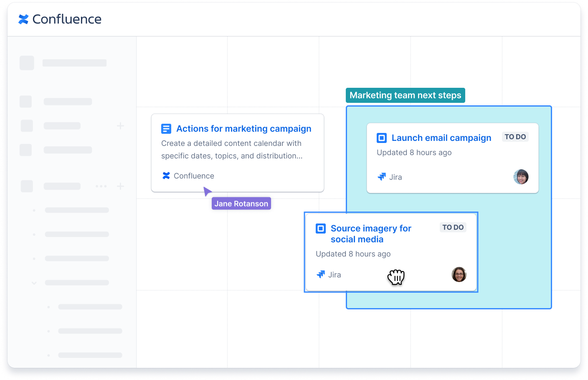This screenshot has width=588, height=380.
Task: Click the avatar on the Launch email campaign card
Action: [x=521, y=177]
